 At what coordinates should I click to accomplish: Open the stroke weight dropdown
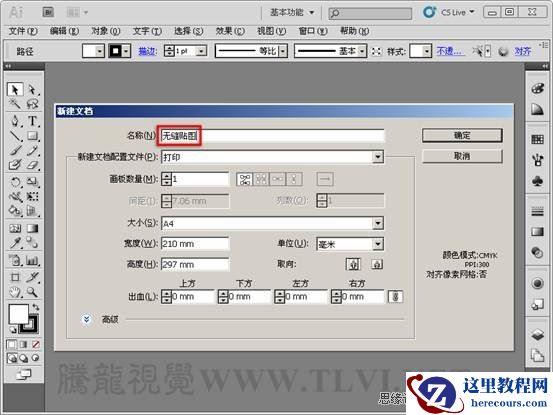point(201,51)
